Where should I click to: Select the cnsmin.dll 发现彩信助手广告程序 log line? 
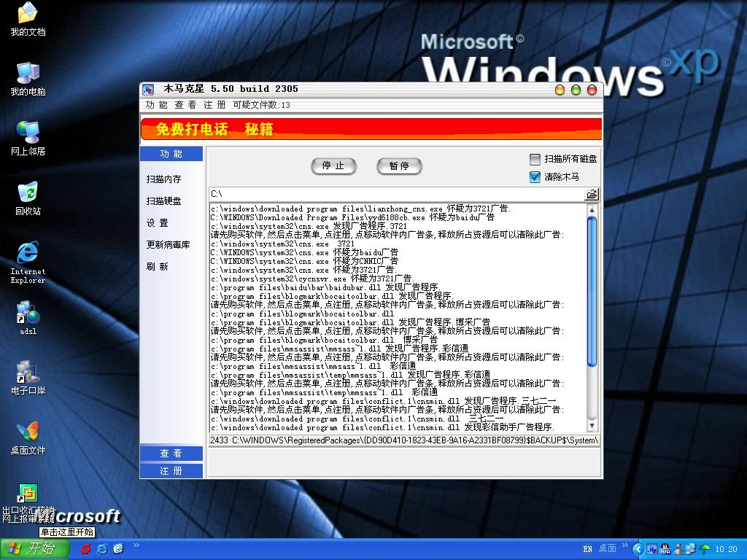point(382,427)
